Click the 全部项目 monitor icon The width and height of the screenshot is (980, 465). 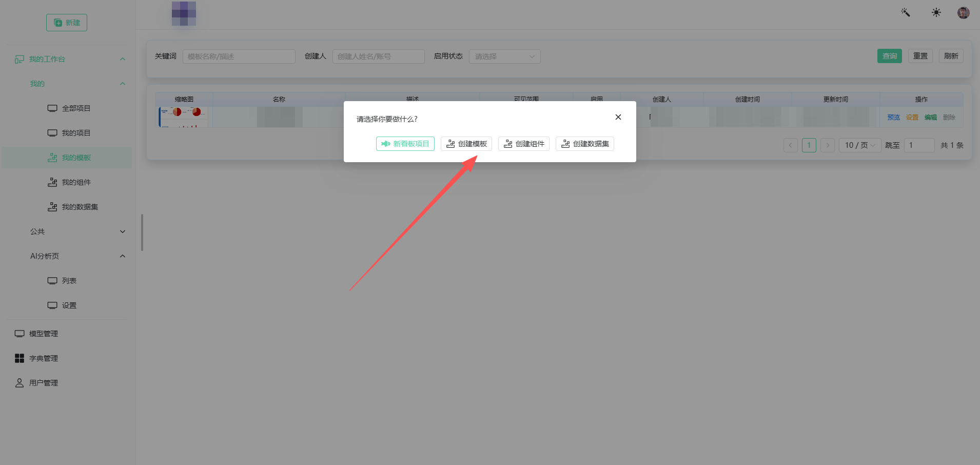click(x=52, y=108)
